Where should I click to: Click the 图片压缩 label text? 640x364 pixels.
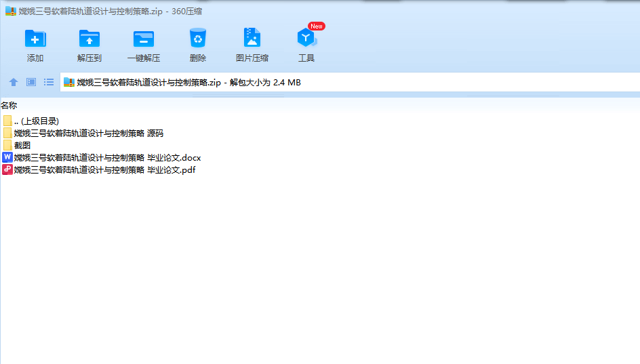click(x=252, y=58)
